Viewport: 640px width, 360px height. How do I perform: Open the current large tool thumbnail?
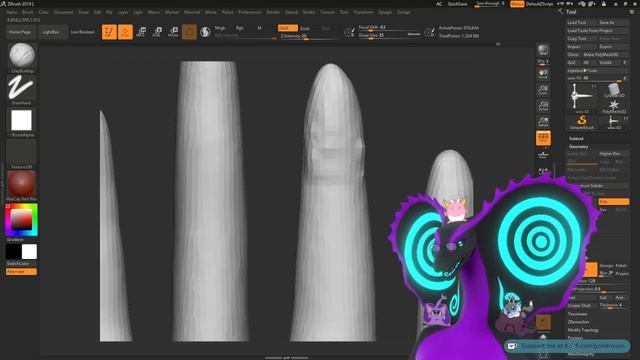click(582, 98)
